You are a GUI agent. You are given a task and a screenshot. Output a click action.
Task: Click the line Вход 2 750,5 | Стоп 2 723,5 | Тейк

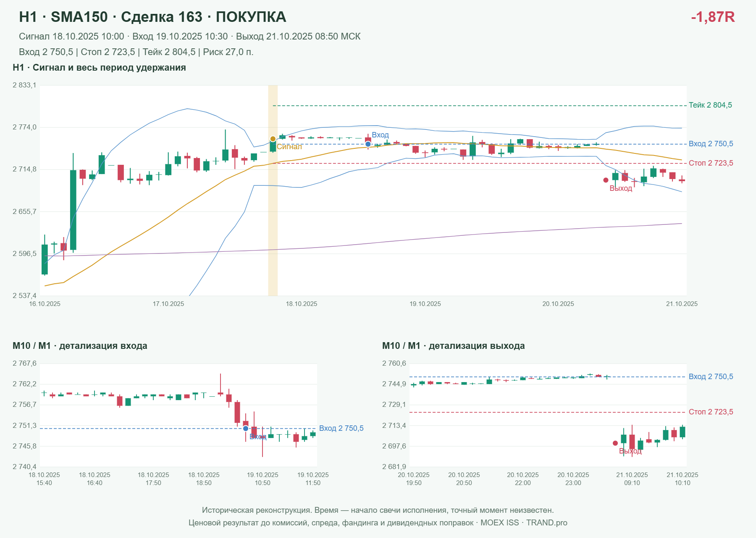136,52
